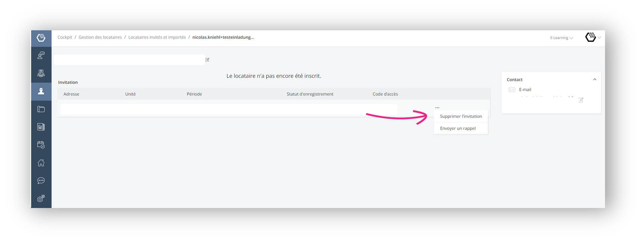Click the Période column header
This screenshot has height=243, width=644.
point(194,94)
